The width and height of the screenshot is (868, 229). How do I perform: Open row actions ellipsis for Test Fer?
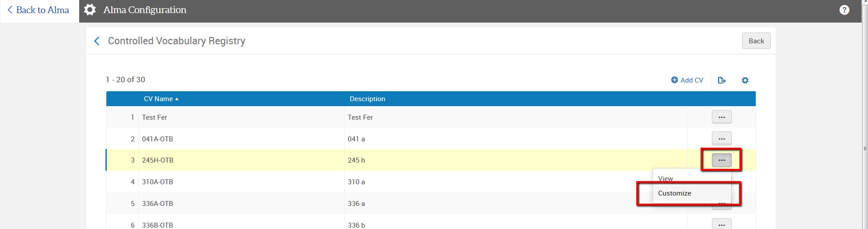pyautogui.click(x=721, y=117)
